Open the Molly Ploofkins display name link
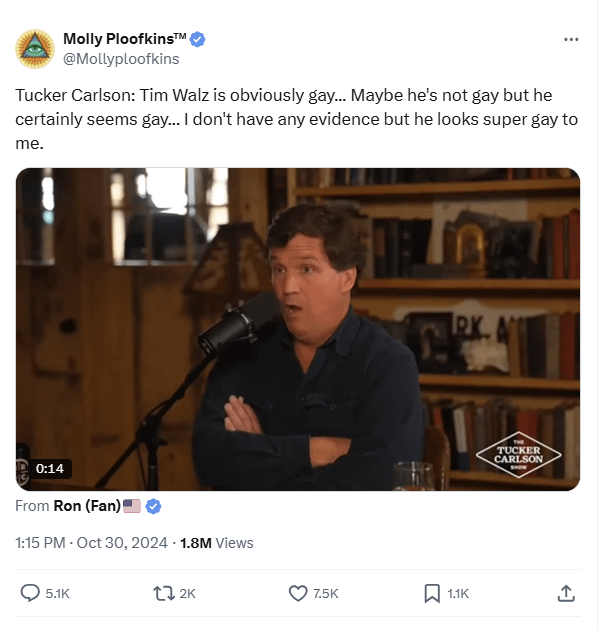The image size is (613, 630). click(125, 39)
